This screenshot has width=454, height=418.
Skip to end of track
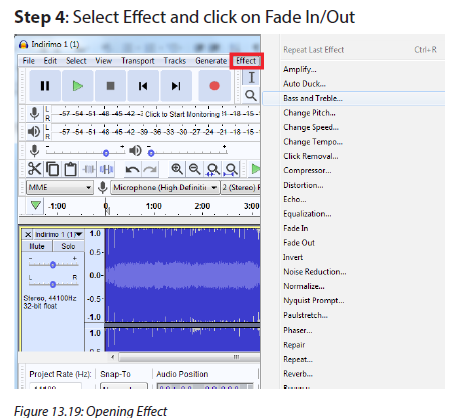pos(176,86)
